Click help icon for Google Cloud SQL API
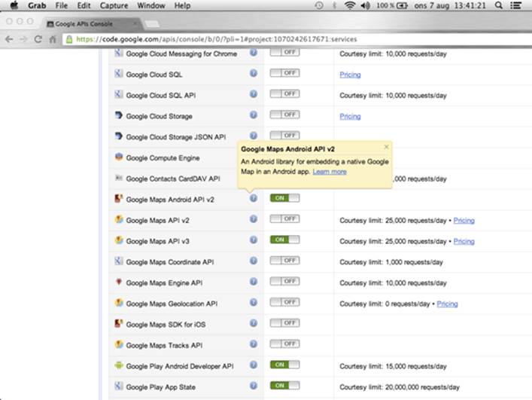 point(254,93)
